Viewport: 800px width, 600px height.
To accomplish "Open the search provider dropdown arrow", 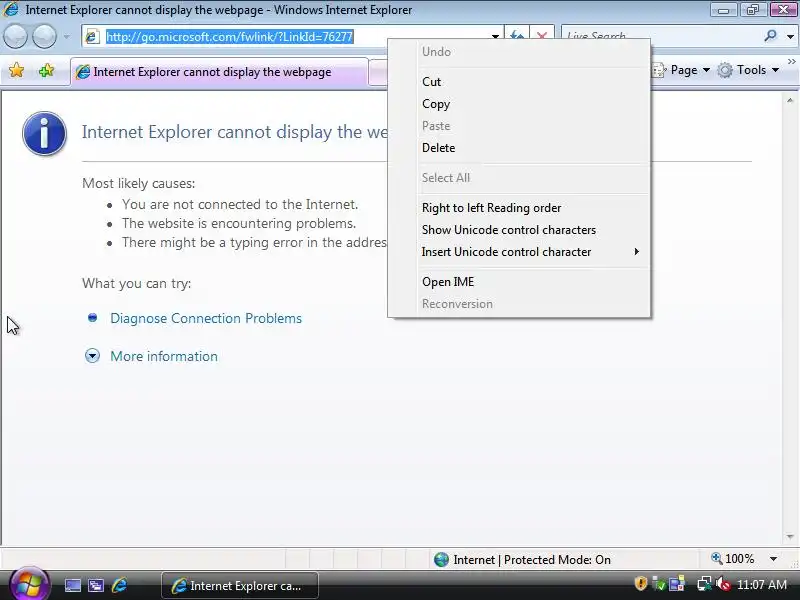I will [790, 36].
